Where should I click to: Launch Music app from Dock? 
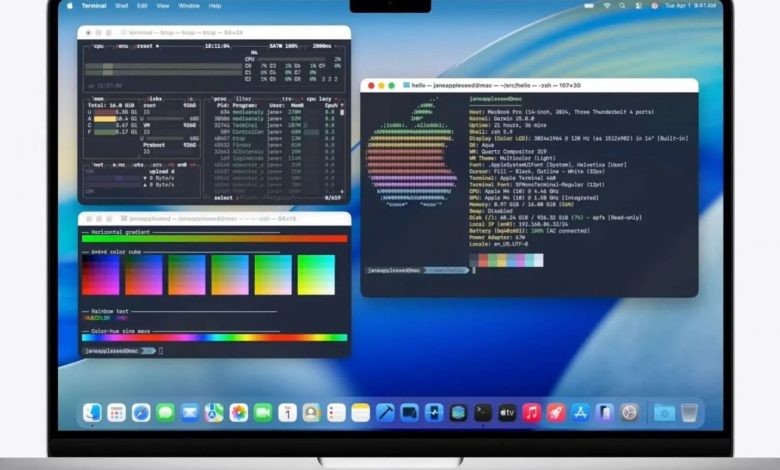(x=531, y=412)
